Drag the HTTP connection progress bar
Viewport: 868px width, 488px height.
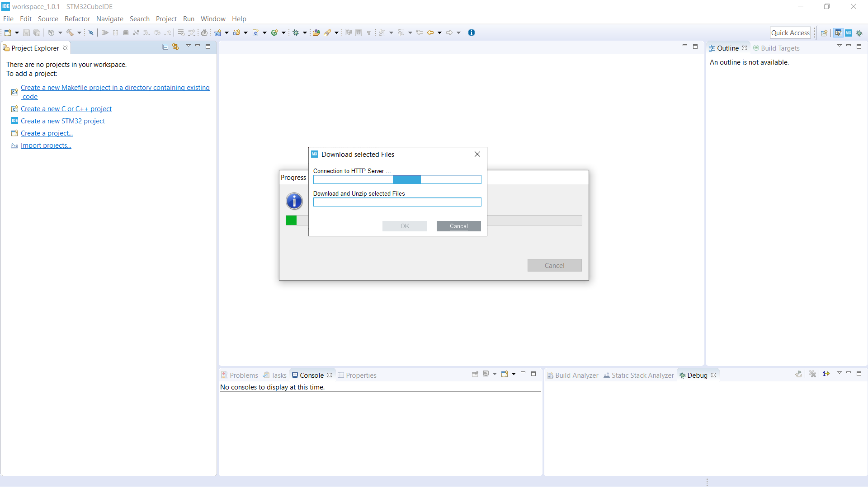397,179
